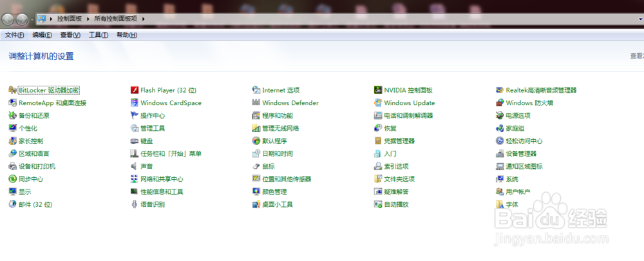Open the 备份和还原 icon

(12, 115)
